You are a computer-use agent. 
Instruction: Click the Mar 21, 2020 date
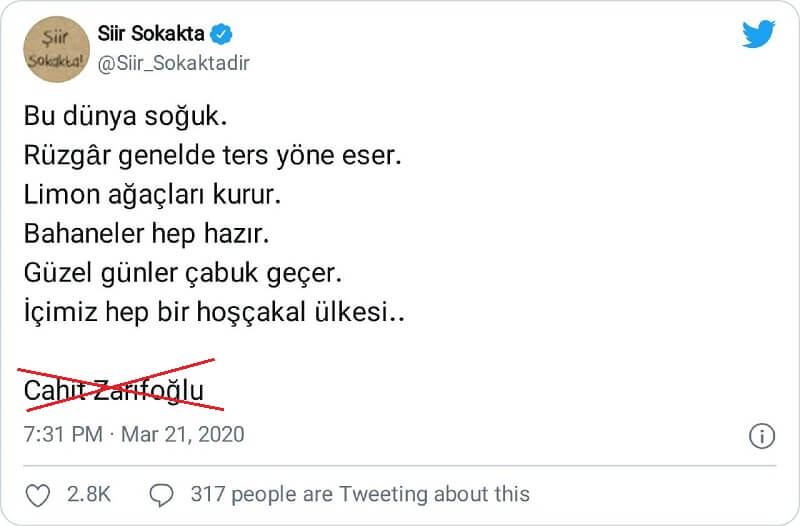click(x=183, y=435)
